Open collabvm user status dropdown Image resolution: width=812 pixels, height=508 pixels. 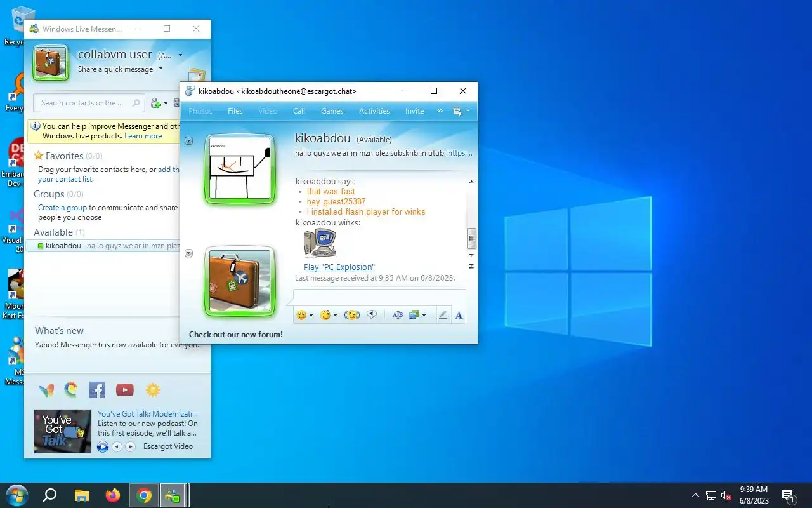click(x=180, y=55)
